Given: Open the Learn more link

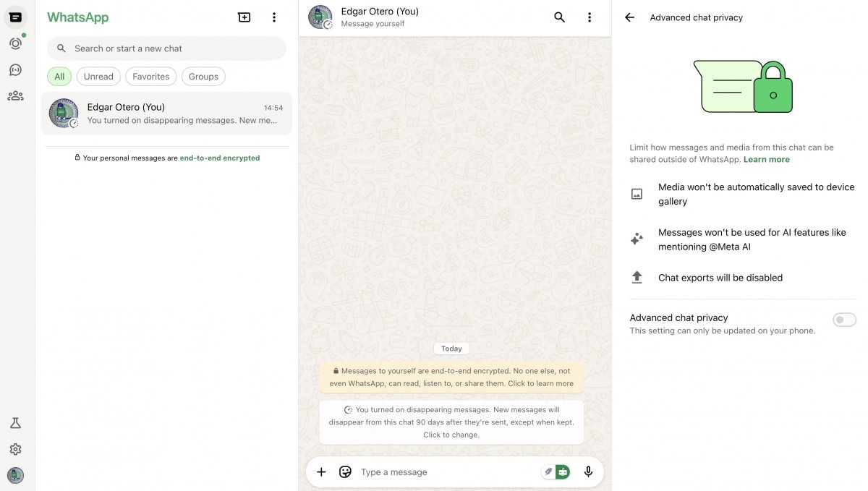Looking at the screenshot, I should click(767, 160).
